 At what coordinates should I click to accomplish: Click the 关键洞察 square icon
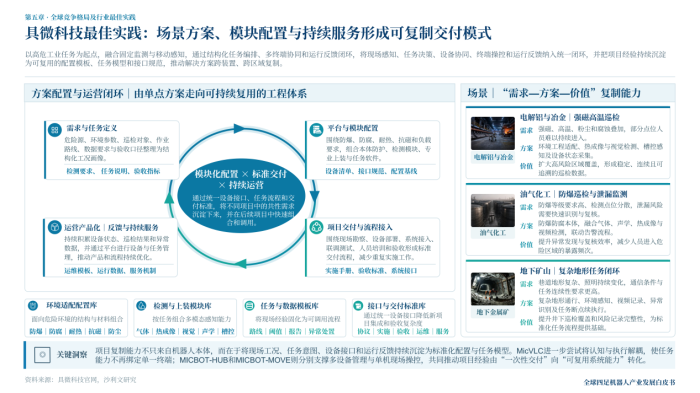click(42, 355)
